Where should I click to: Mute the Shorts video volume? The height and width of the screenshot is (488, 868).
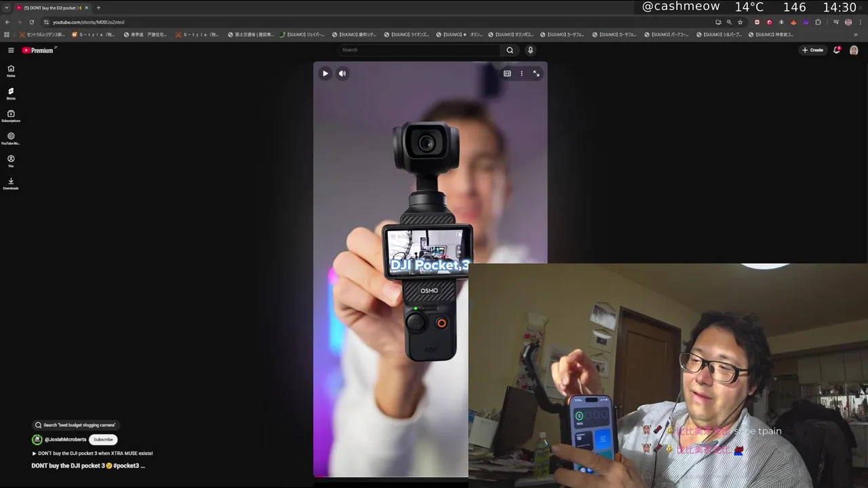pos(342,73)
